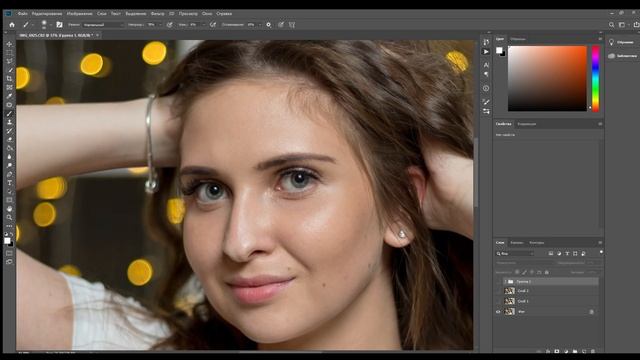
Task: Switch to the Контуры tab
Action: pyautogui.click(x=536, y=242)
